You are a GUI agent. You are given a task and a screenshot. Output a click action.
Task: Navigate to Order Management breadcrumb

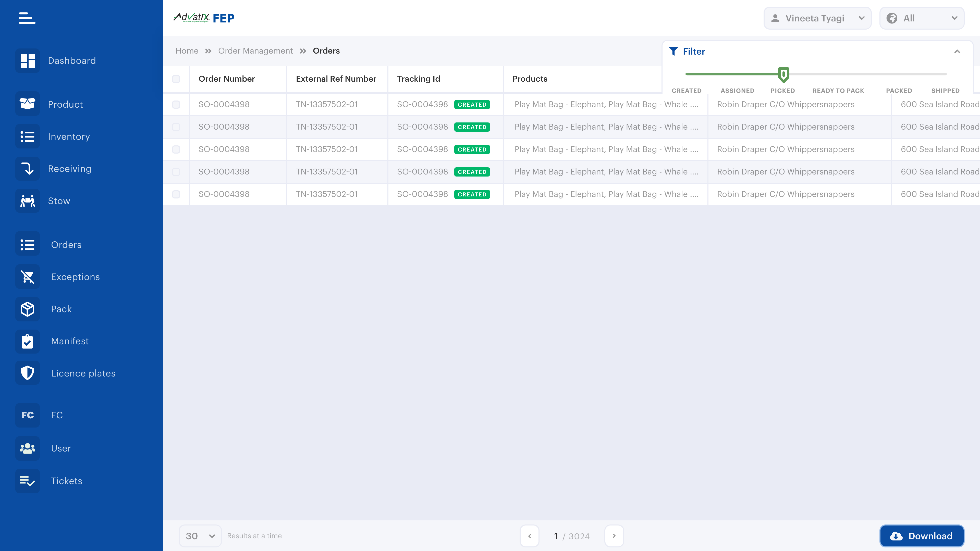(x=255, y=51)
